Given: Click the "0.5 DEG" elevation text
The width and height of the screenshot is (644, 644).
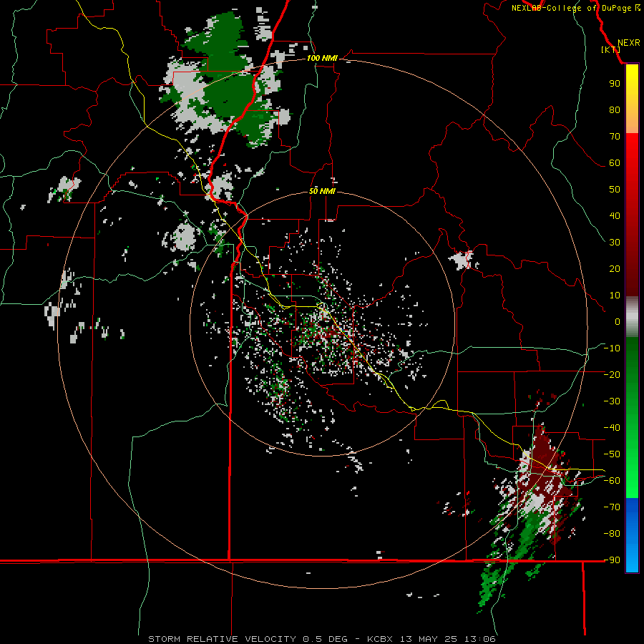Looking at the screenshot, I should (x=326, y=639).
